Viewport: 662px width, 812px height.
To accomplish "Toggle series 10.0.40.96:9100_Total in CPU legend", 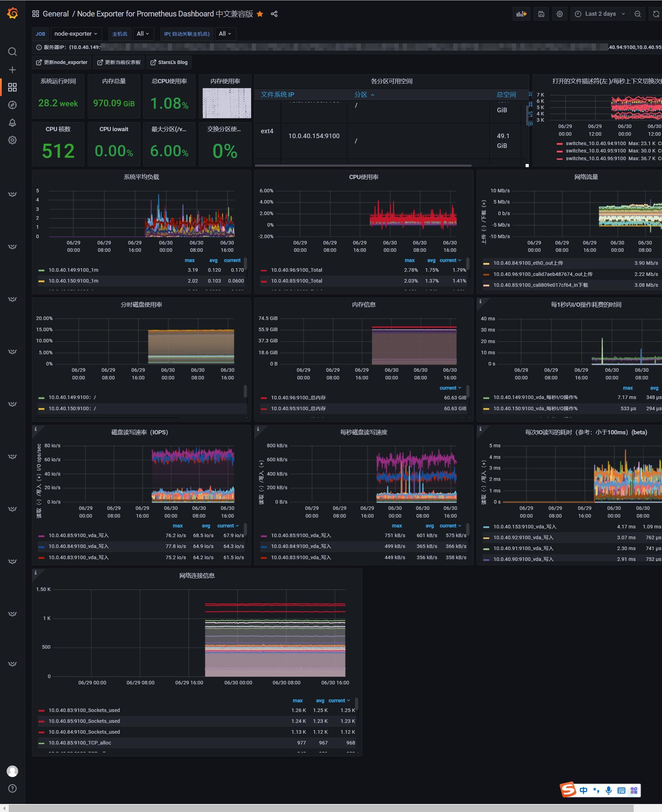I will point(296,270).
